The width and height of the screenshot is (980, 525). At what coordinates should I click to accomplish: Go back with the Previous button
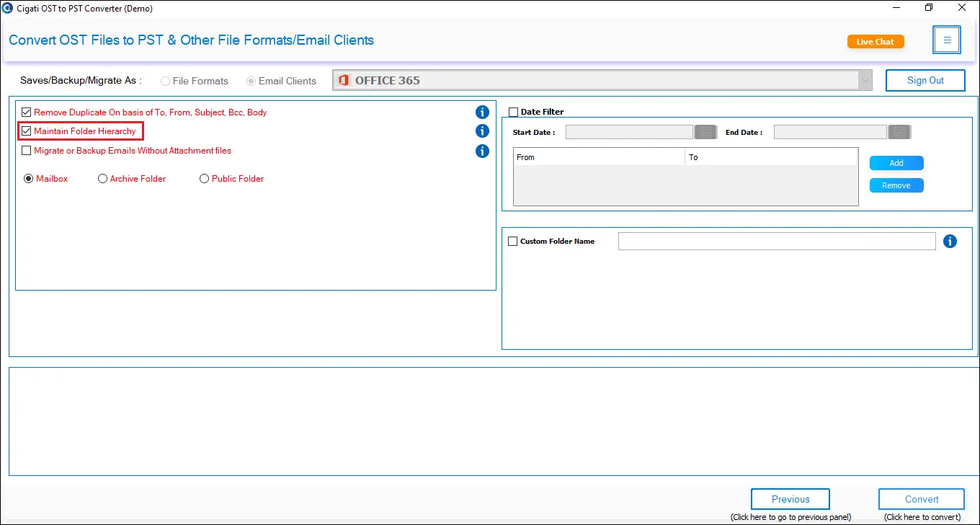point(790,499)
